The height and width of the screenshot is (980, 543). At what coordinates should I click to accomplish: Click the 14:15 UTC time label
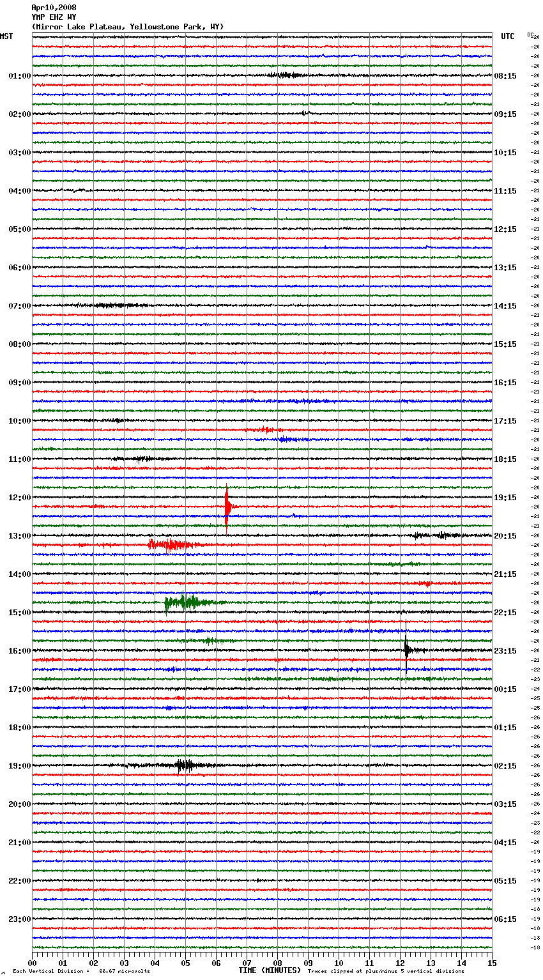coord(505,306)
